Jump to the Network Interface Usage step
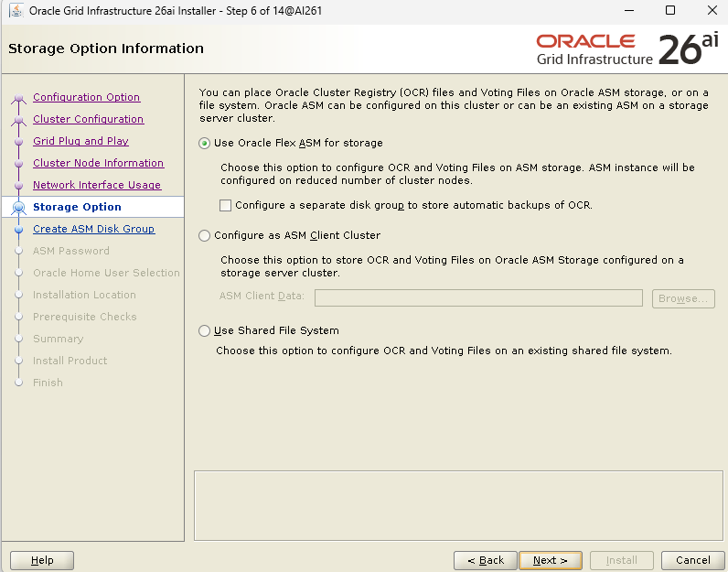Viewport: 728px width, 572px height. 96,186
